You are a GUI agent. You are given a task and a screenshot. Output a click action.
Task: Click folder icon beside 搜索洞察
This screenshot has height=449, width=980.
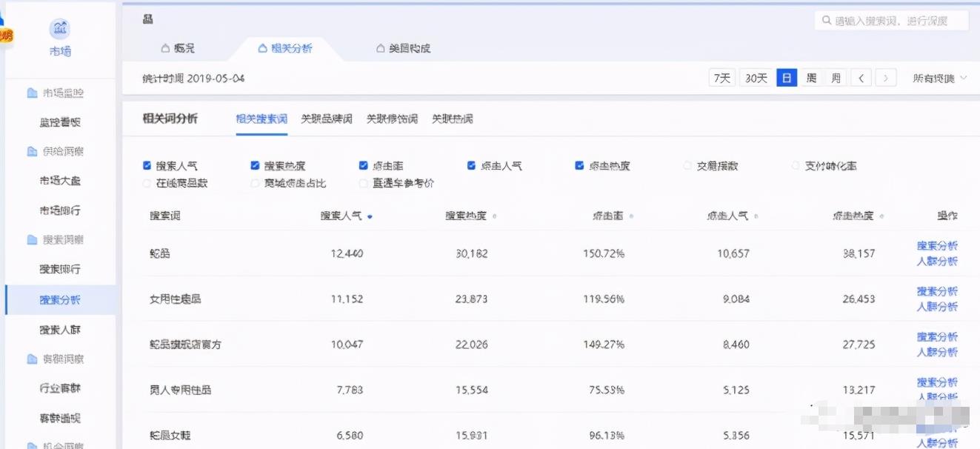(x=32, y=240)
